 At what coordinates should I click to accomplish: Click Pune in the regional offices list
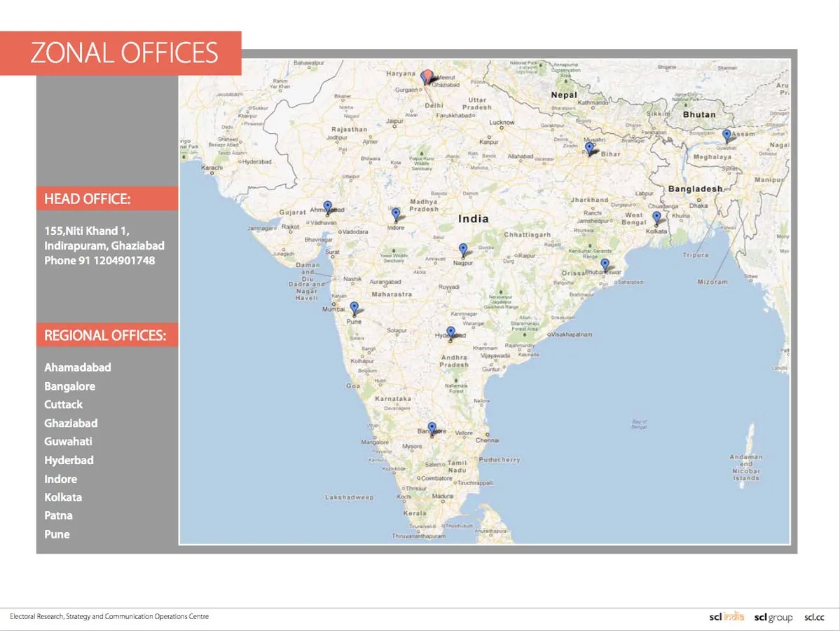(57, 534)
